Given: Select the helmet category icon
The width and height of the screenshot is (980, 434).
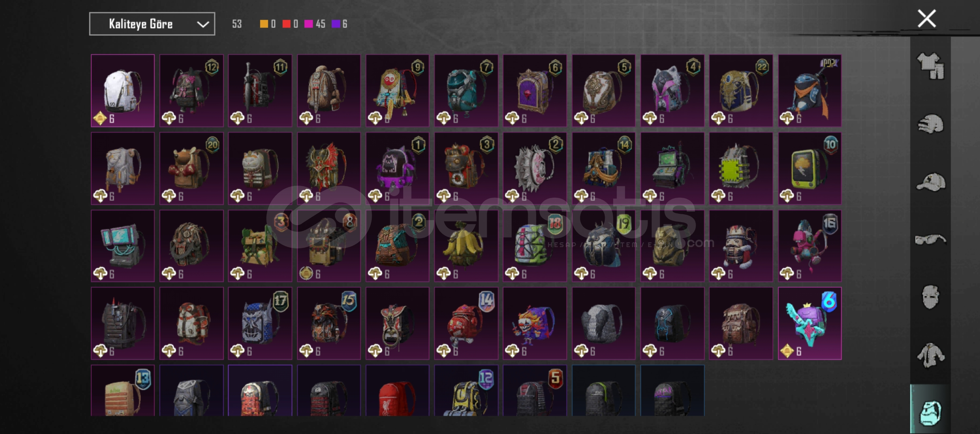Looking at the screenshot, I should pos(931,124).
